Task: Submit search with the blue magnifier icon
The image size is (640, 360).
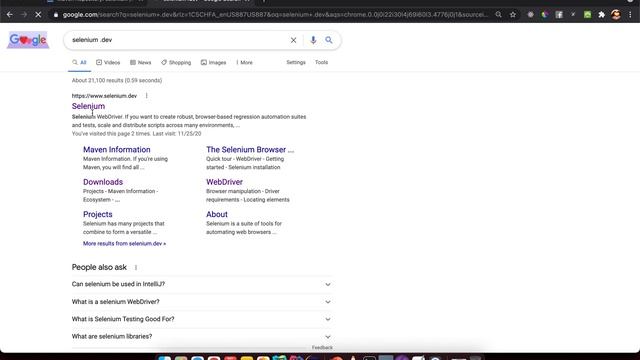Action: (x=329, y=40)
